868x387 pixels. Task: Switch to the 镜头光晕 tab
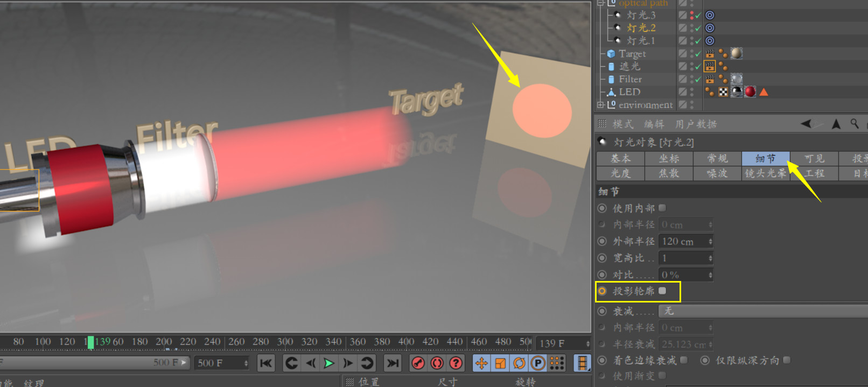click(x=766, y=173)
